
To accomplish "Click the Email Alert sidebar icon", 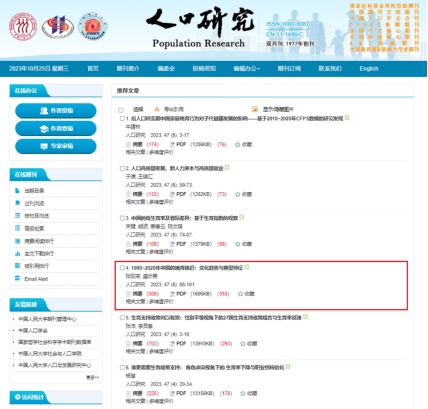I will [x=17, y=279].
